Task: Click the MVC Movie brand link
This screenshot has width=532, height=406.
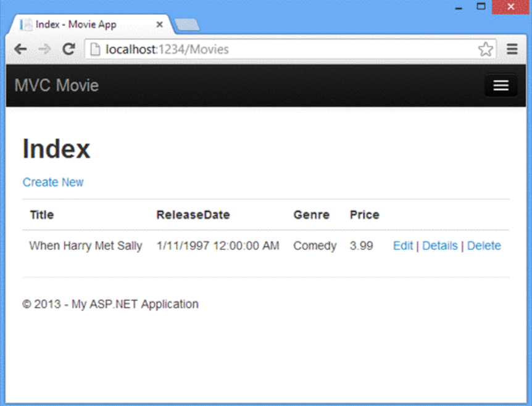Action: click(57, 86)
